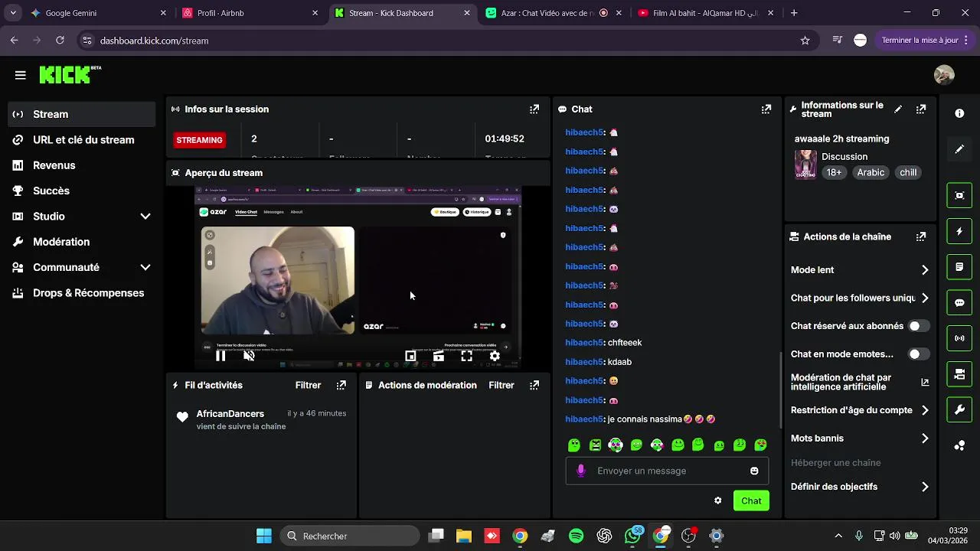Select Stream in left sidebar

click(81, 114)
